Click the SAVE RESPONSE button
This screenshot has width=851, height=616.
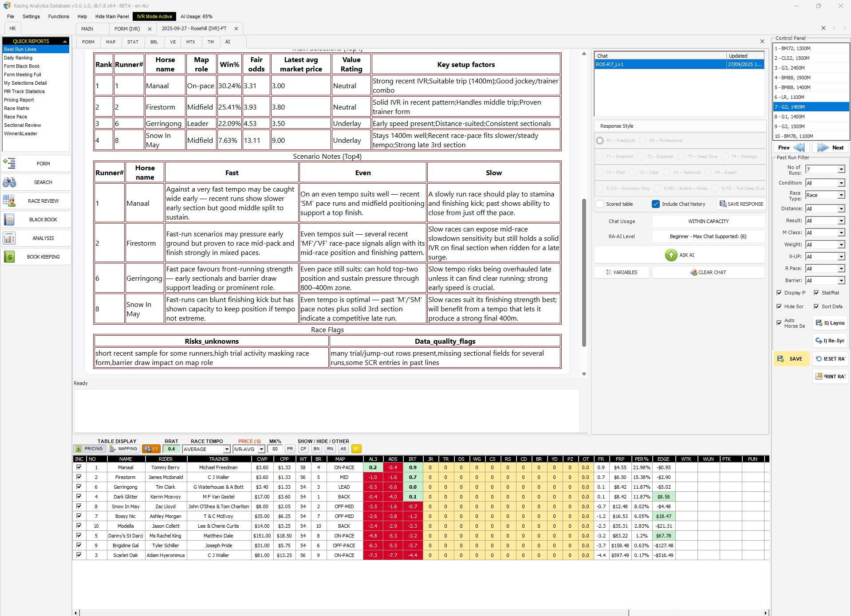741,204
